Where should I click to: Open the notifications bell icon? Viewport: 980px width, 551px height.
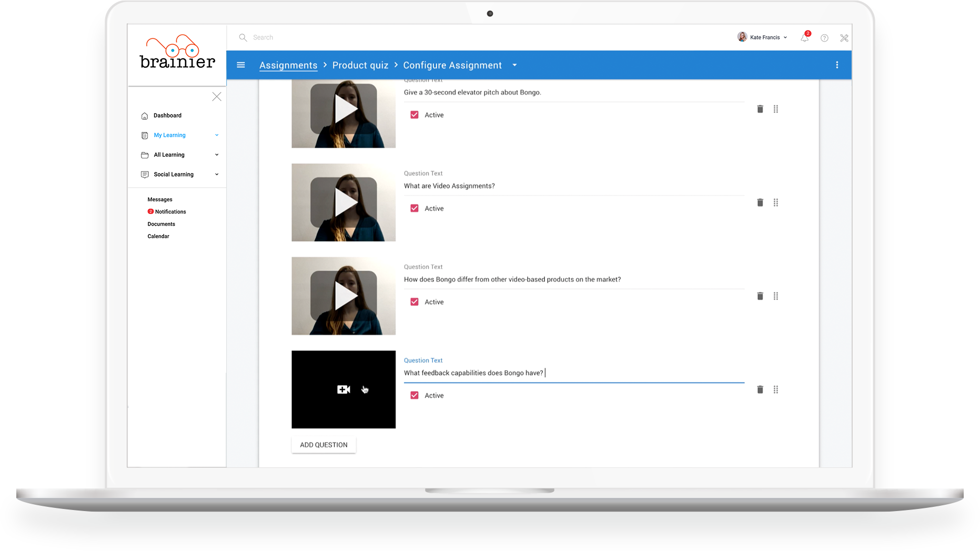804,38
